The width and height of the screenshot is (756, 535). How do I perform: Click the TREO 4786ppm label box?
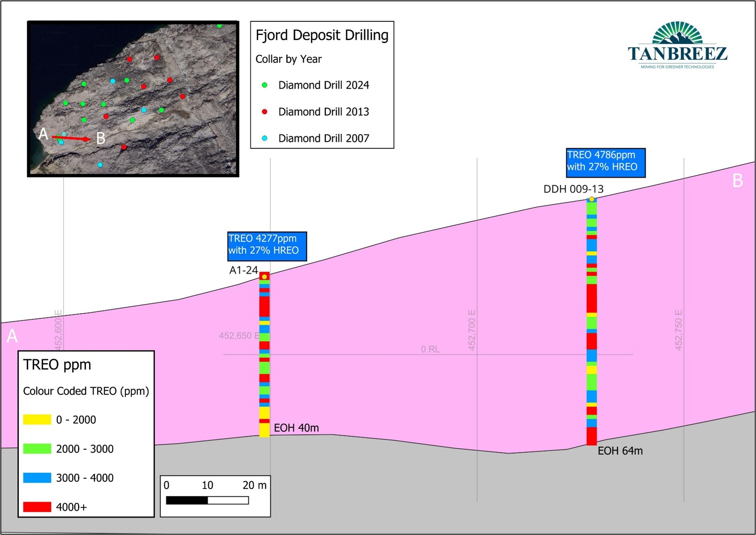606,163
